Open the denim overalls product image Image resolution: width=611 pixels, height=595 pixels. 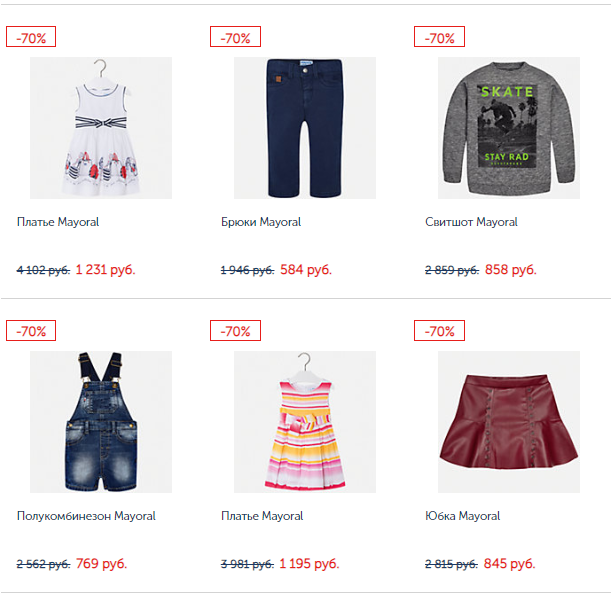coord(101,422)
